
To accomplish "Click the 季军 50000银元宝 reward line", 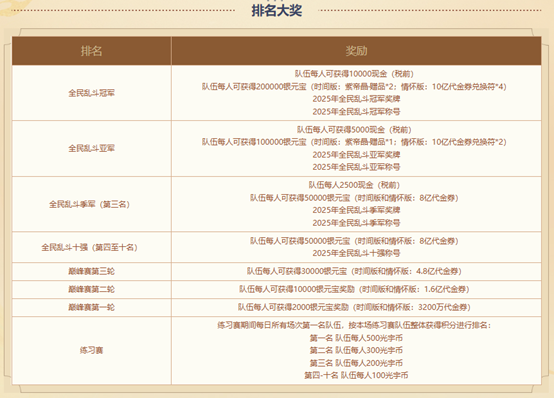I will point(354,198).
